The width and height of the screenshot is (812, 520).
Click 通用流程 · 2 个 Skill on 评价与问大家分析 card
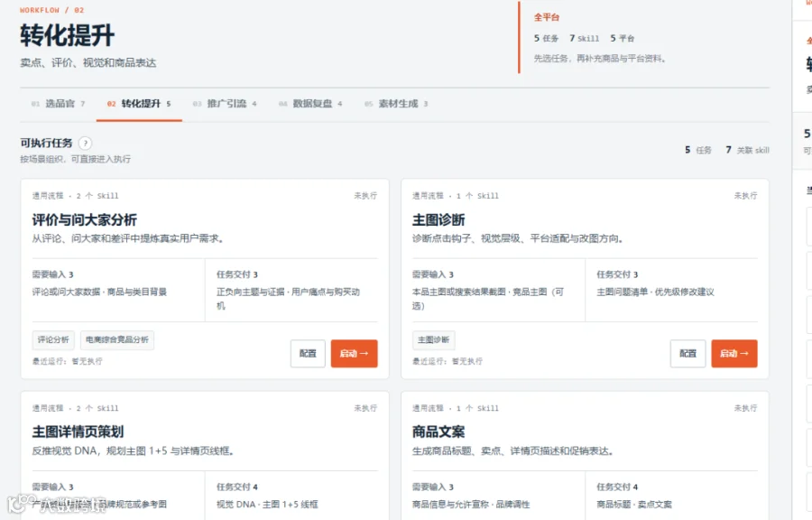[x=76, y=196]
